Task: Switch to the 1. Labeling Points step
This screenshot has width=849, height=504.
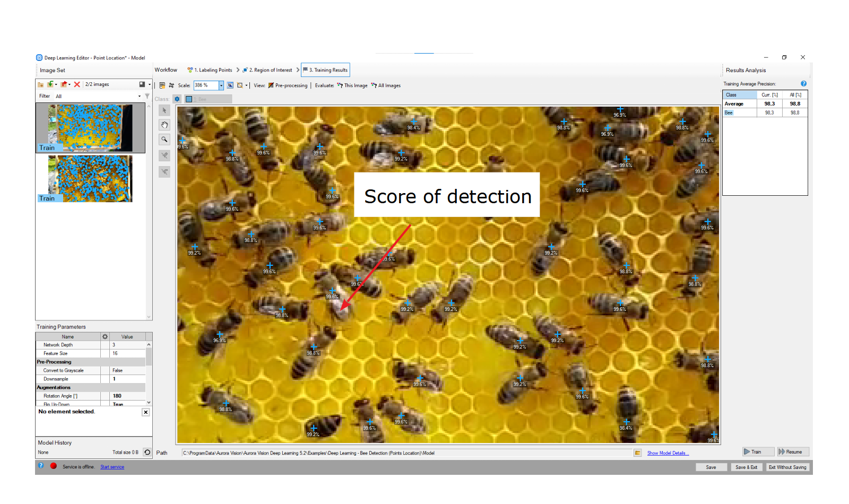Action: (x=210, y=70)
